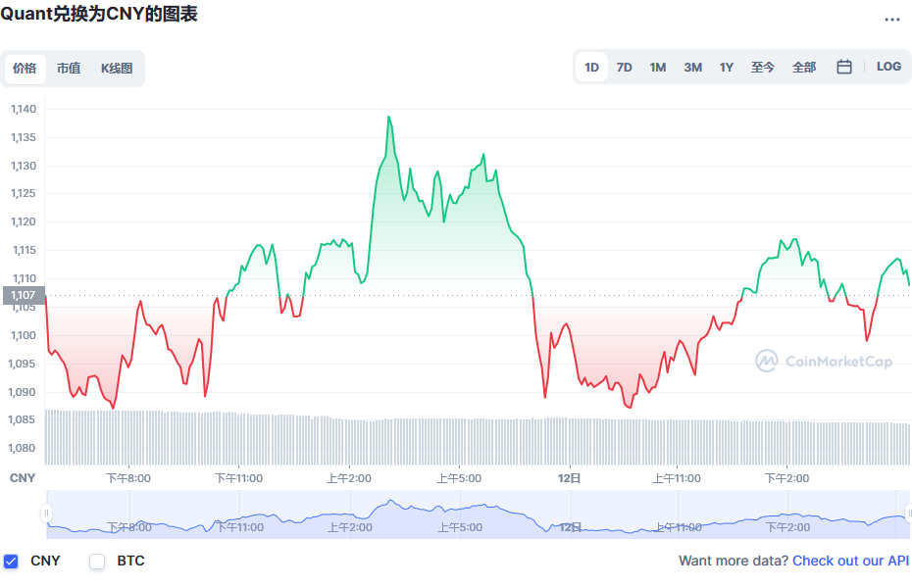Open the three-dot chart options menu
Screen dimensions: 912x588
[x=894, y=20]
